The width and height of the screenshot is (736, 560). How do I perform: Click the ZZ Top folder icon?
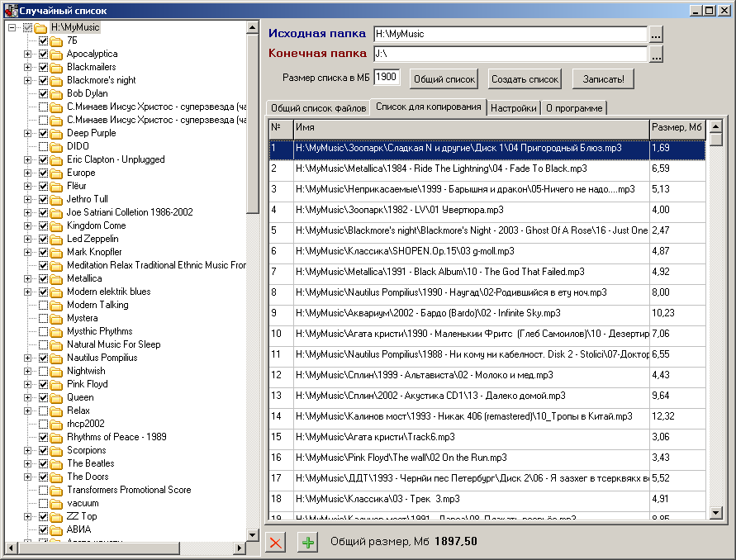pos(56,517)
